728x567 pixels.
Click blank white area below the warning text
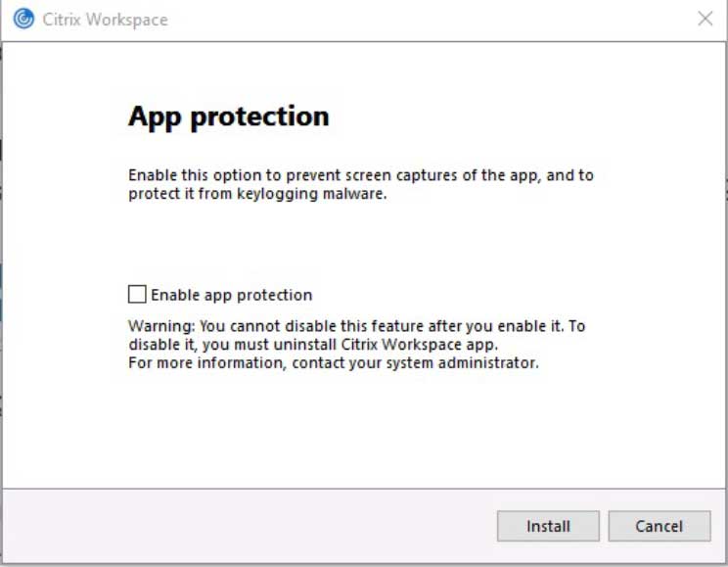click(x=362, y=431)
